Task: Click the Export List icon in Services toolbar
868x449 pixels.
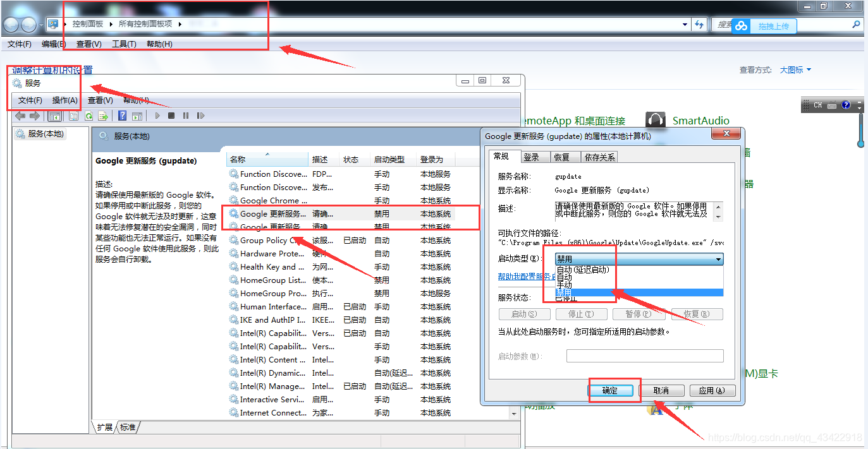Action: pos(102,116)
